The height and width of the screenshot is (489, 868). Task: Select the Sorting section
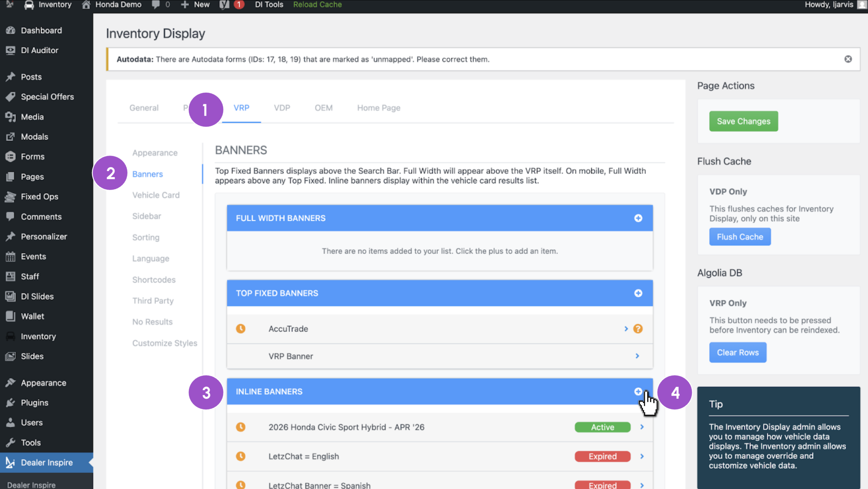[146, 238]
